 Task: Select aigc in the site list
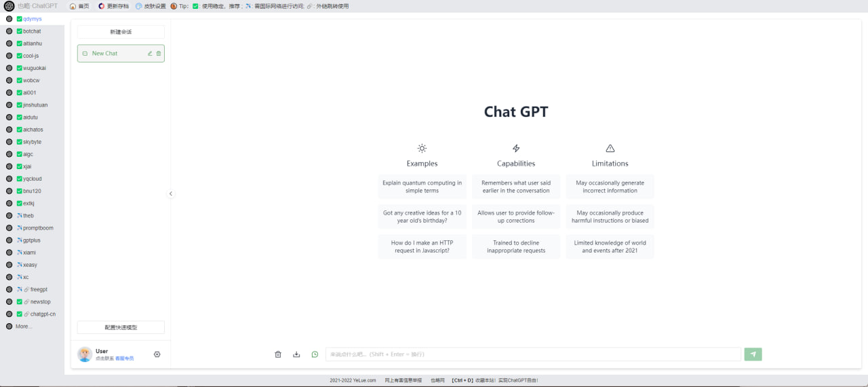pyautogui.click(x=32, y=154)
